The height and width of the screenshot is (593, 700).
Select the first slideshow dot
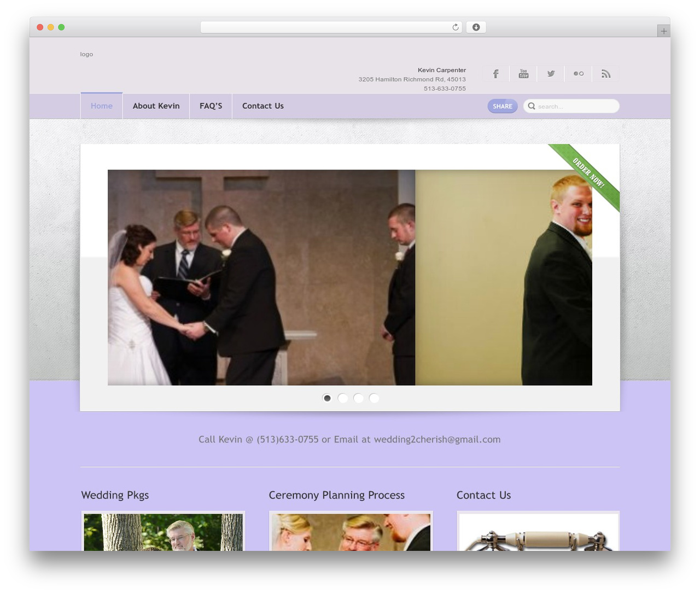pyautogui.click(x=327, y=398)
